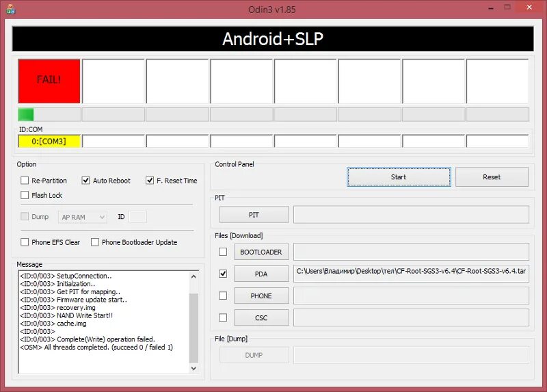Click the "recovery.img" log line

(x=57, y=308)
